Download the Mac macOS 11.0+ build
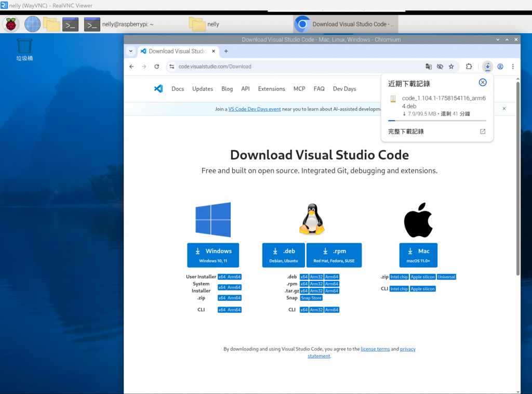This screenshot has width=532, height=394. tap(418, 255)
